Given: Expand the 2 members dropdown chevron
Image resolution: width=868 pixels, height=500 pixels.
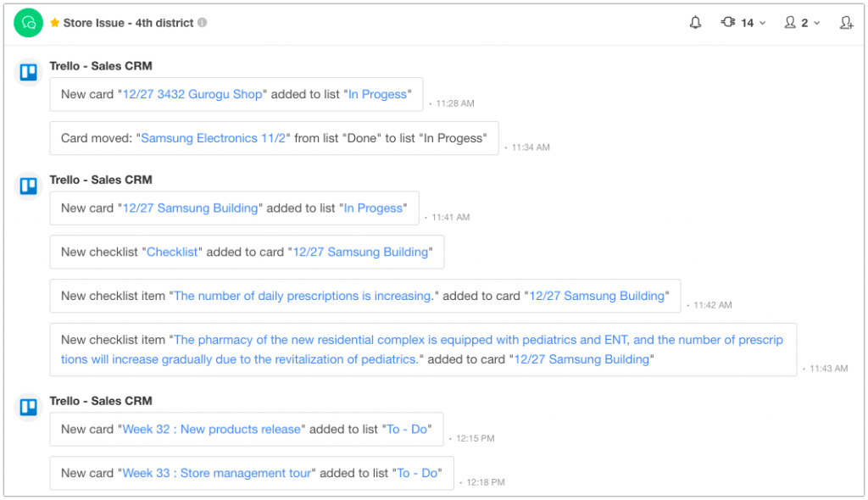Looking at the screenshot, I should (x=816, y=23).
